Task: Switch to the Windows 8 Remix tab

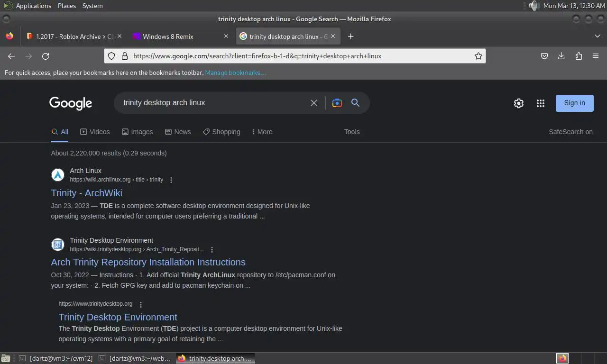Action: click(180, 36)
